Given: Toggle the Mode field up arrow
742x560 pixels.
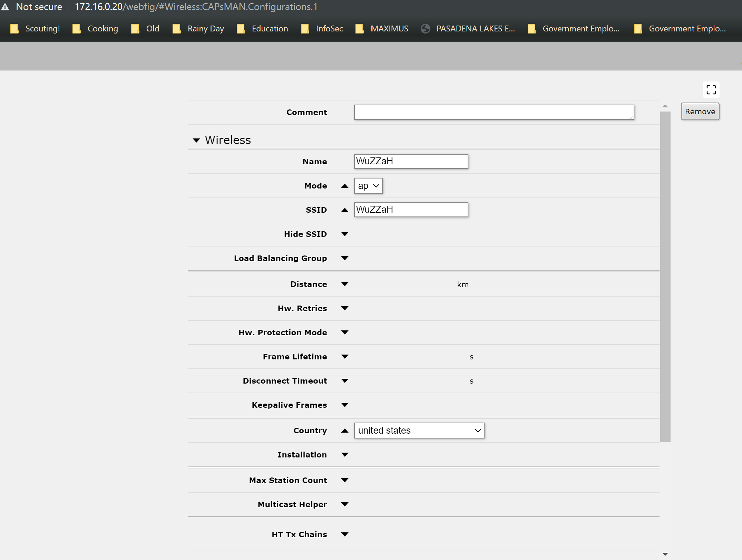Looking at the screenshot, I should click(x=344, y=186).
